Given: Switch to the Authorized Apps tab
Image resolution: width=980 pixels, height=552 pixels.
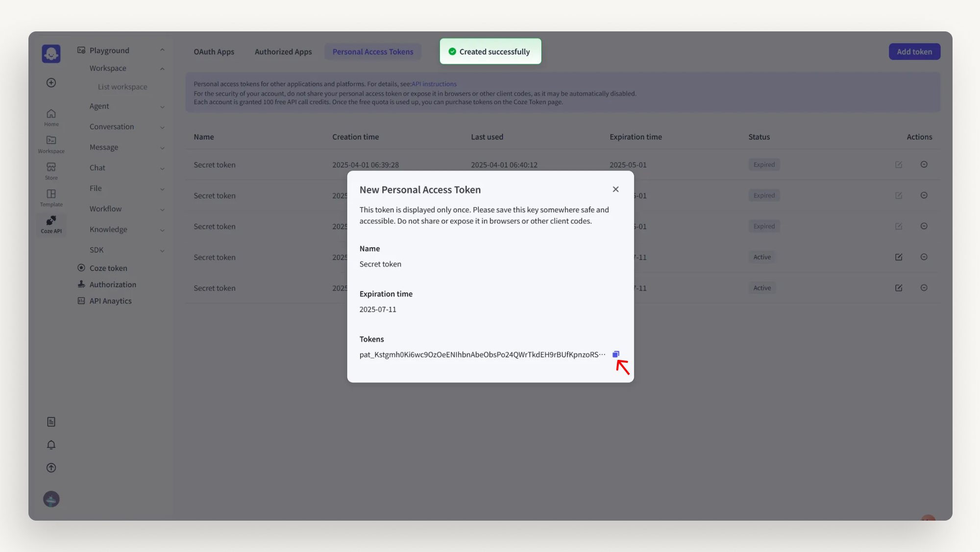Looking at the screenshot, I should 283,52.
